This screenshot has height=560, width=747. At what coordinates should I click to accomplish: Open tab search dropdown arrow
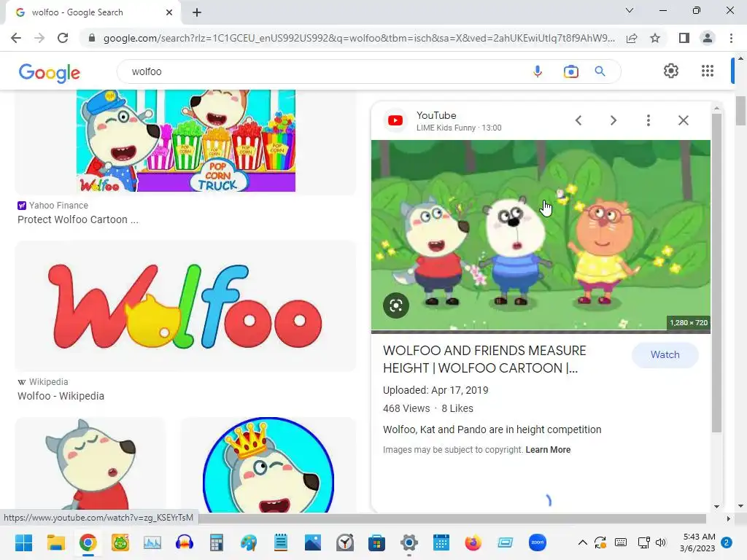[630, 10]
